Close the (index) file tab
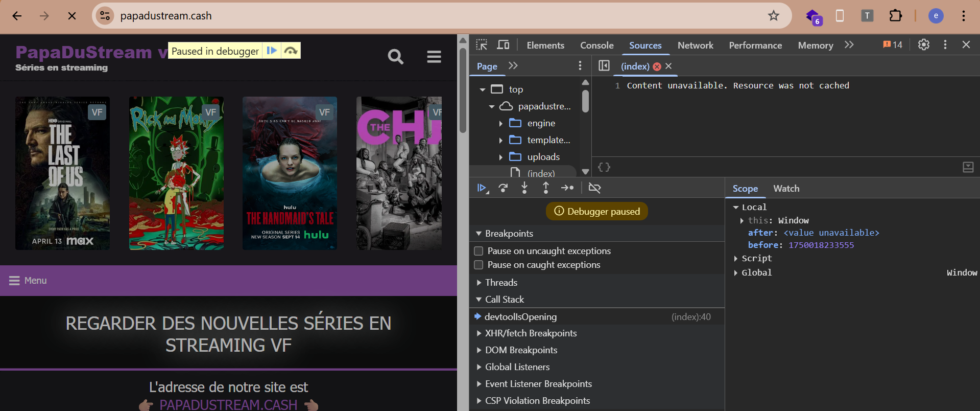The height and width of the screenshot is (411, 980). (668, 66)
